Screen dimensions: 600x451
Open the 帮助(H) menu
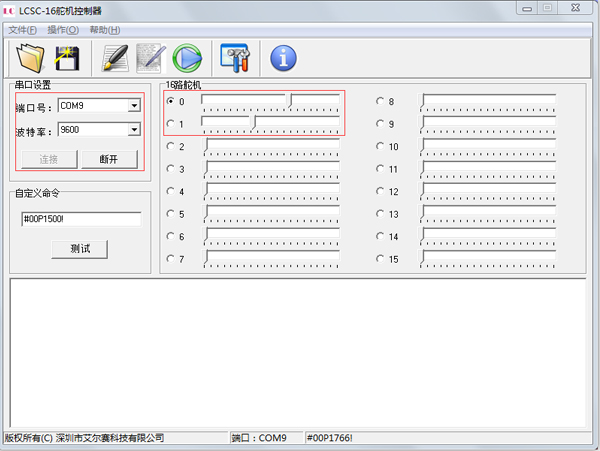[105, 30]
